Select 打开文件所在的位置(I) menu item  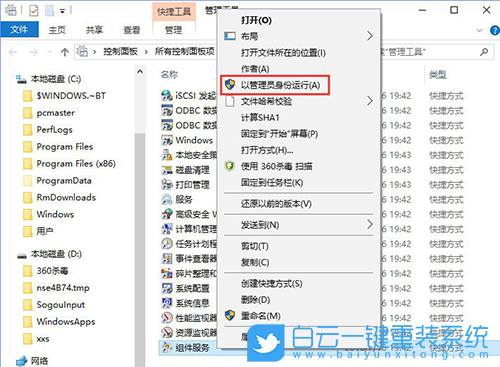283,53
